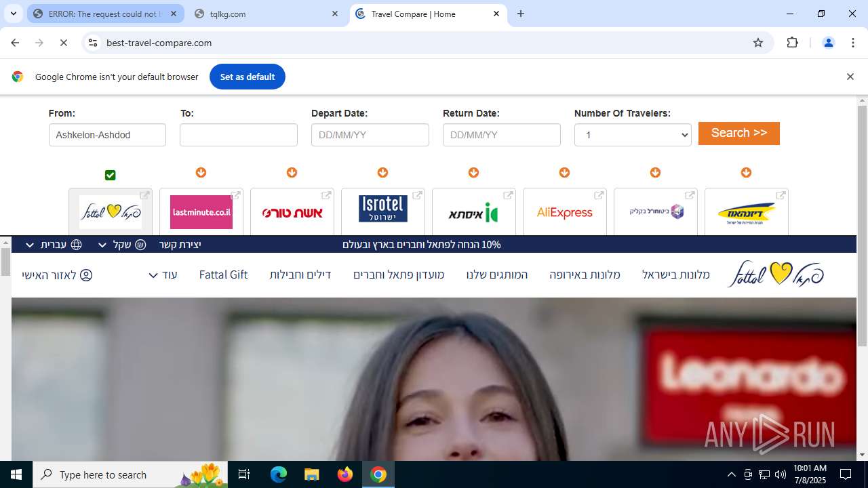
Task: Go back to previous page
Action: 15,43
